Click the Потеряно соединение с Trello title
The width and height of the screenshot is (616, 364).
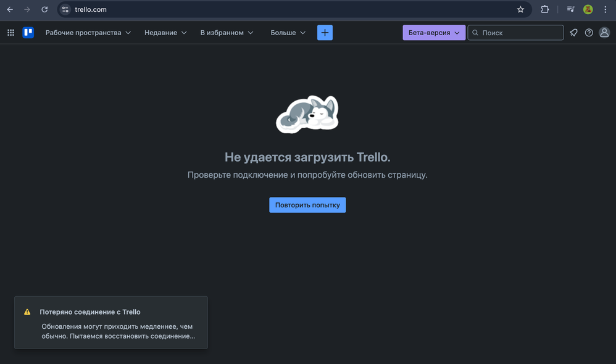tap(90, 312)
